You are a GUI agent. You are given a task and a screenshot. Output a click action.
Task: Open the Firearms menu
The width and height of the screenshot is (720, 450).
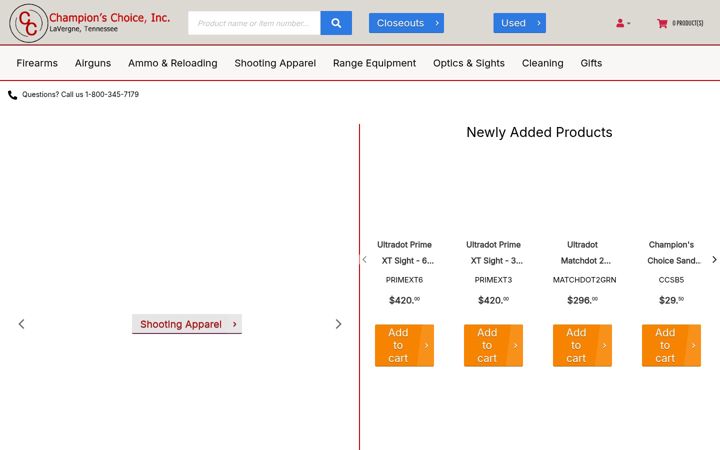click(37, 63)
